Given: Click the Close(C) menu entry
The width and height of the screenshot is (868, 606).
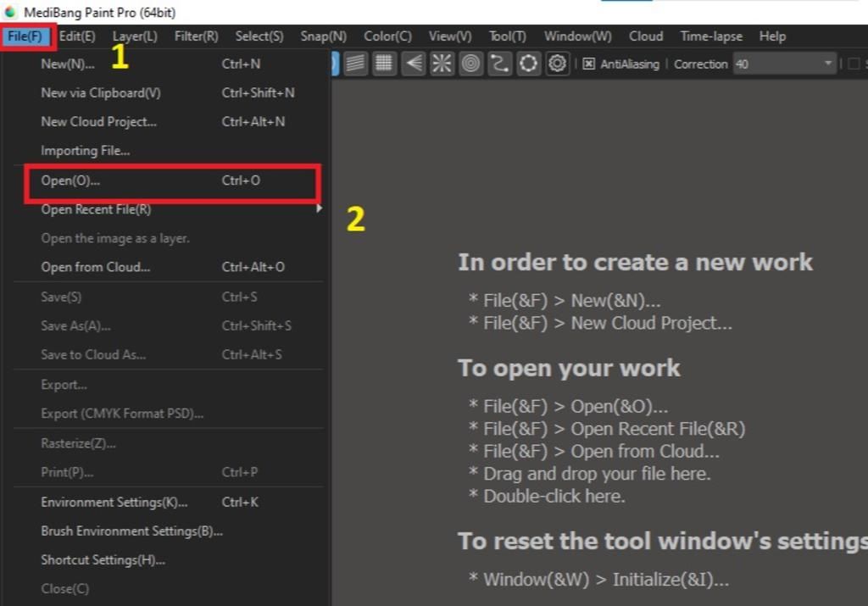Looking at the screenshot, I should click(168, 589).
